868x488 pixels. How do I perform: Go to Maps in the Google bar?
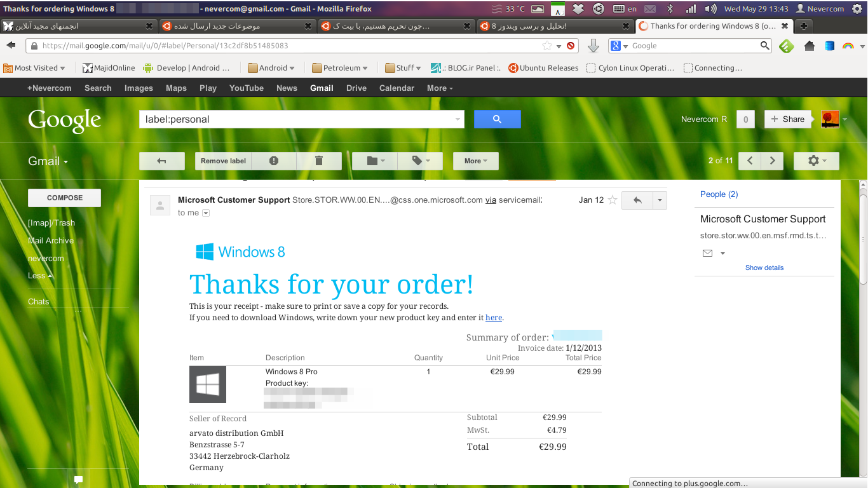(176, 88)
